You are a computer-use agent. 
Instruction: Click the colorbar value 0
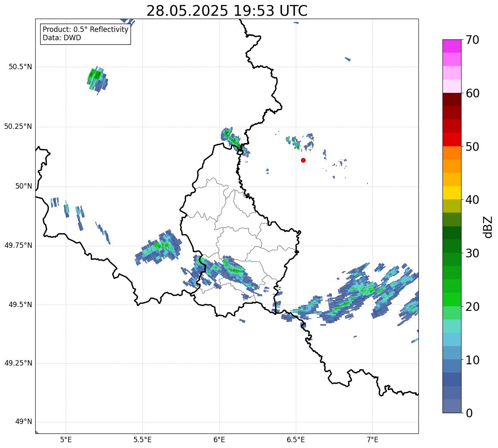click(x=469, y=413)
